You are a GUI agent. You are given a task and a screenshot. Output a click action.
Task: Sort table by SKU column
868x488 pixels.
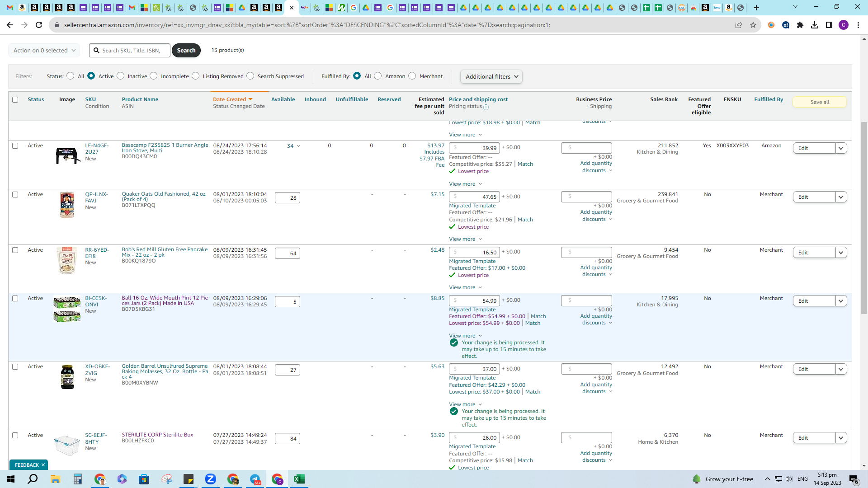coord(90,99)
